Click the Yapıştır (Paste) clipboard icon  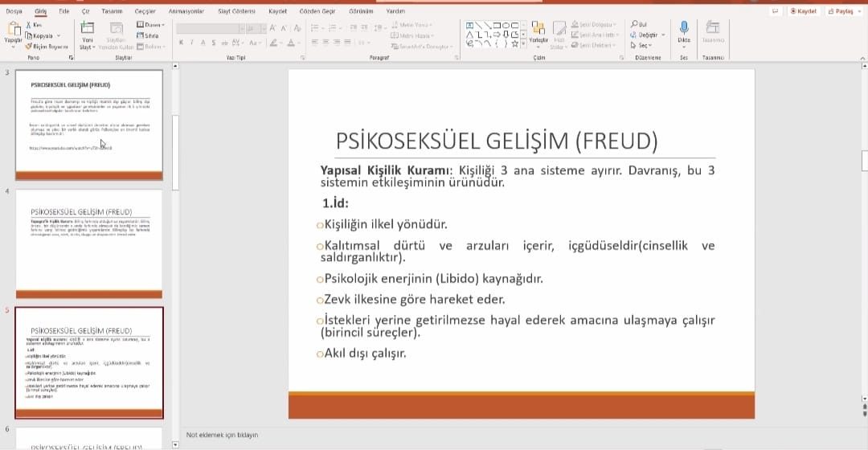pos(13,29)
